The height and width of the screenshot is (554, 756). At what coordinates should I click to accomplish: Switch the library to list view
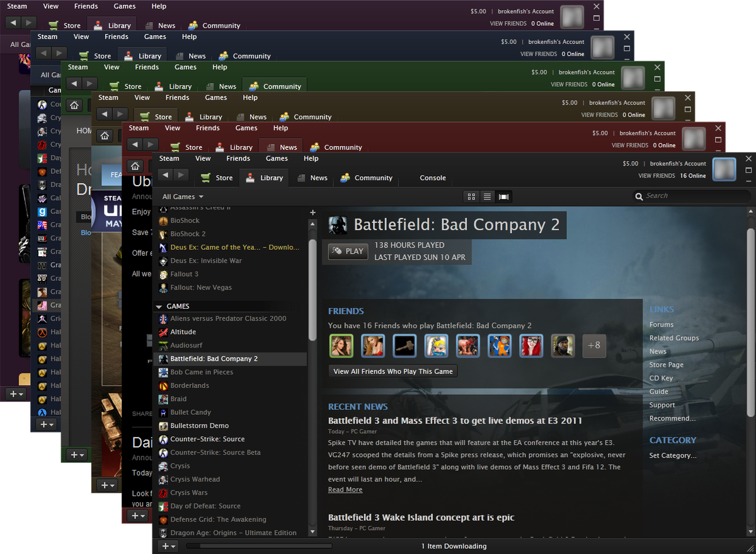(487, 196)
